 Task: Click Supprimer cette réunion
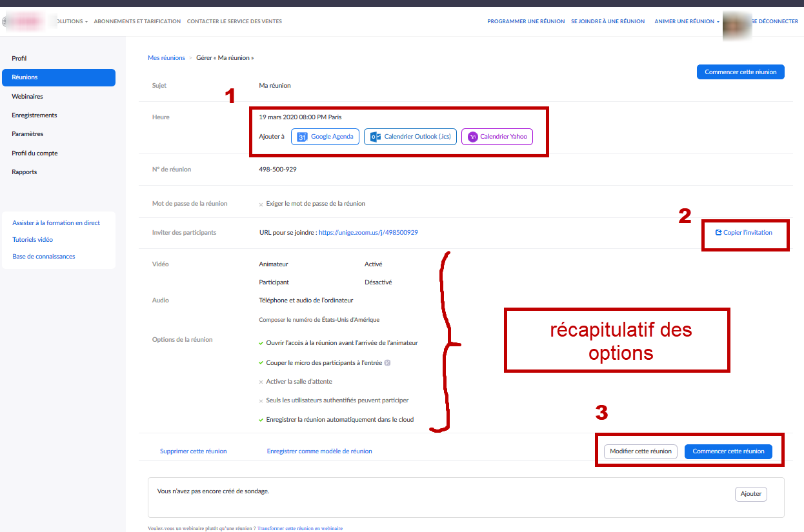point(194,451)
